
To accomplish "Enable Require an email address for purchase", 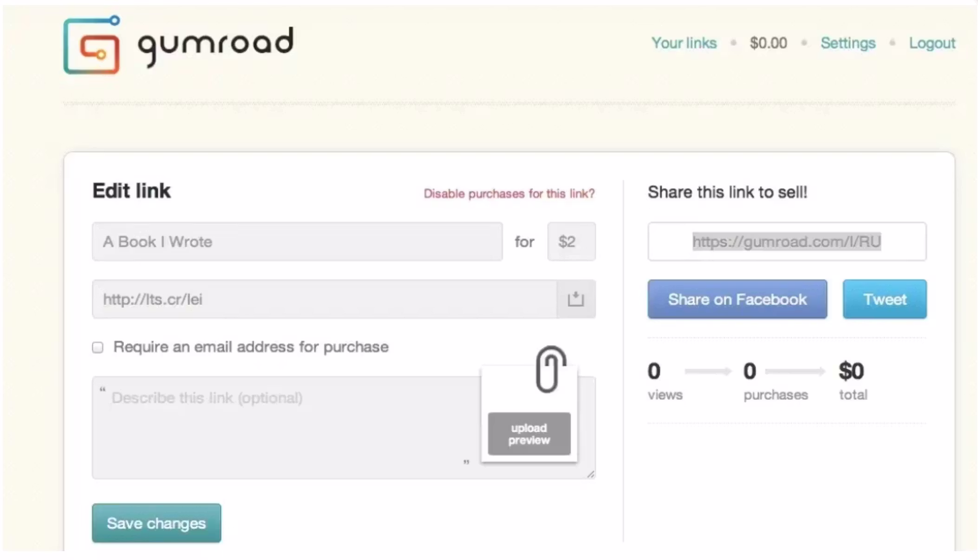I will [x=98, y=347].
